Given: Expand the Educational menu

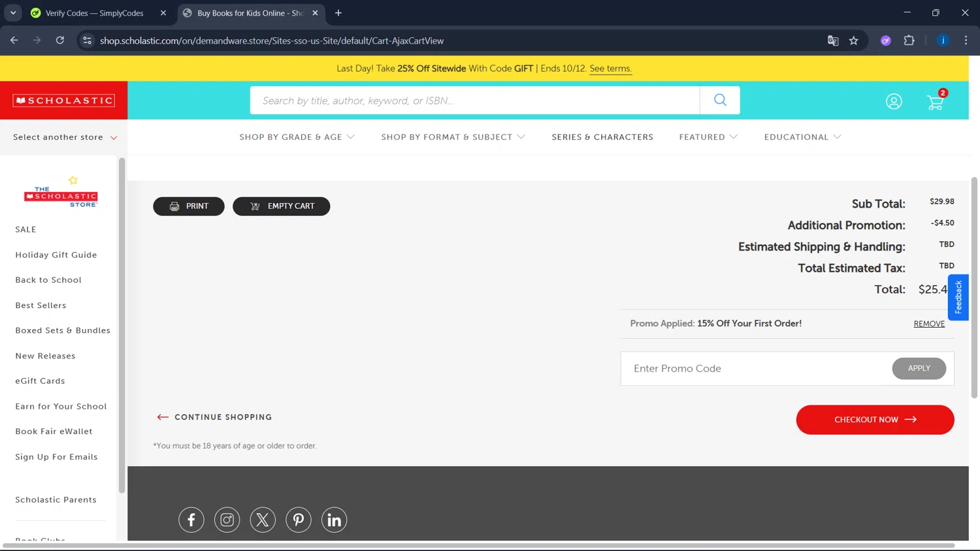Looking at the screenshot, I should point(803,137).
